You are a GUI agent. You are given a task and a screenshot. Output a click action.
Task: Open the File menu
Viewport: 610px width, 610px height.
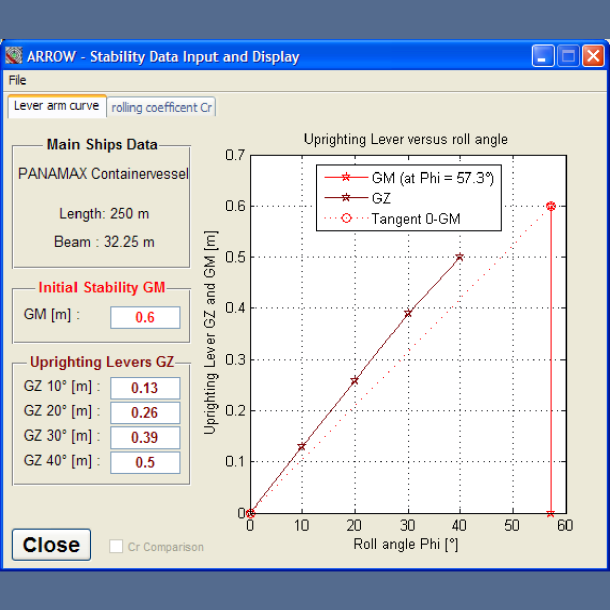click(17, 80)
